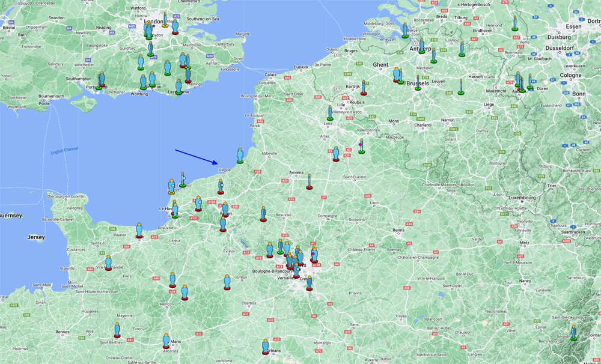Viewport: 601px width, 364px height.
Task: Open the marker next to Kortrijk
Action: coord(364,88)
